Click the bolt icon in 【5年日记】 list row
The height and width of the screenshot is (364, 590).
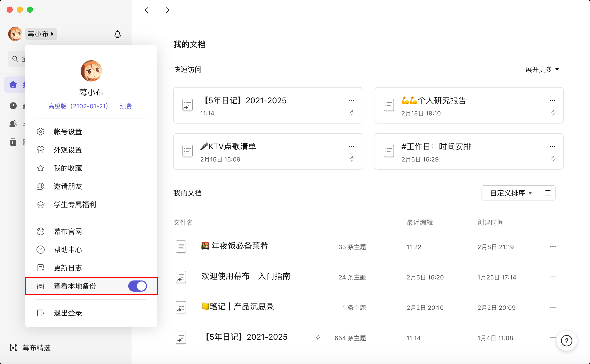pos(318,338)
